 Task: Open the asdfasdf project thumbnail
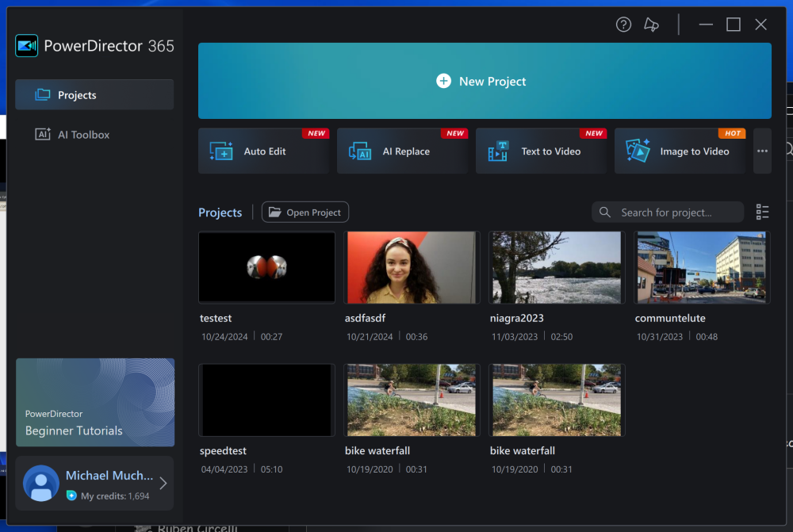[412, 267]
